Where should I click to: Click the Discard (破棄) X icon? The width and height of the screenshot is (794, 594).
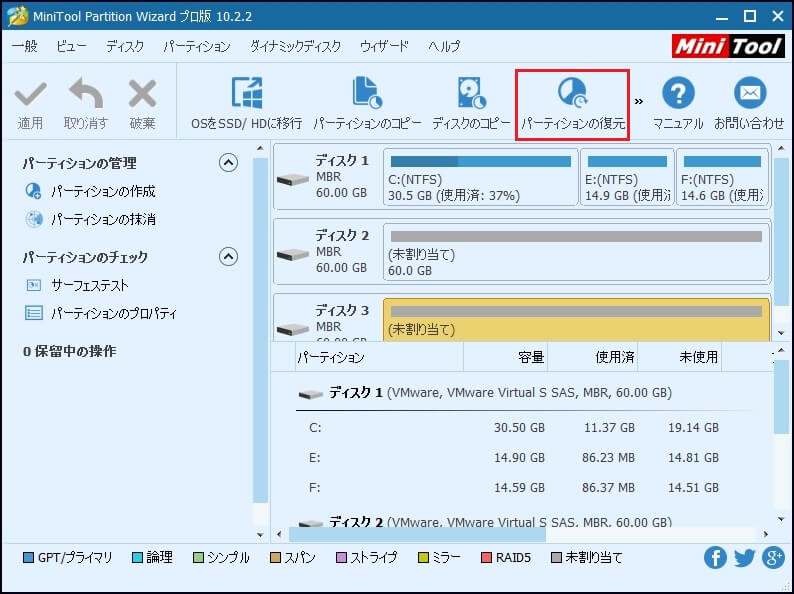coord(142,94)
